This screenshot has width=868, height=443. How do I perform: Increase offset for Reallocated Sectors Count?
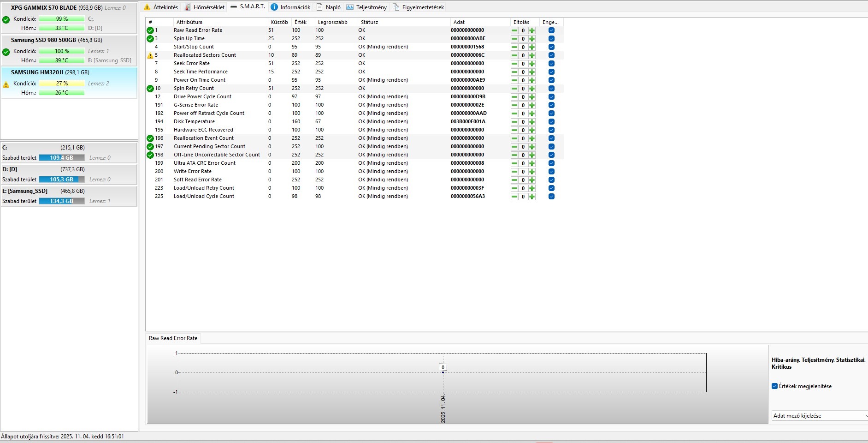(532, 55)
